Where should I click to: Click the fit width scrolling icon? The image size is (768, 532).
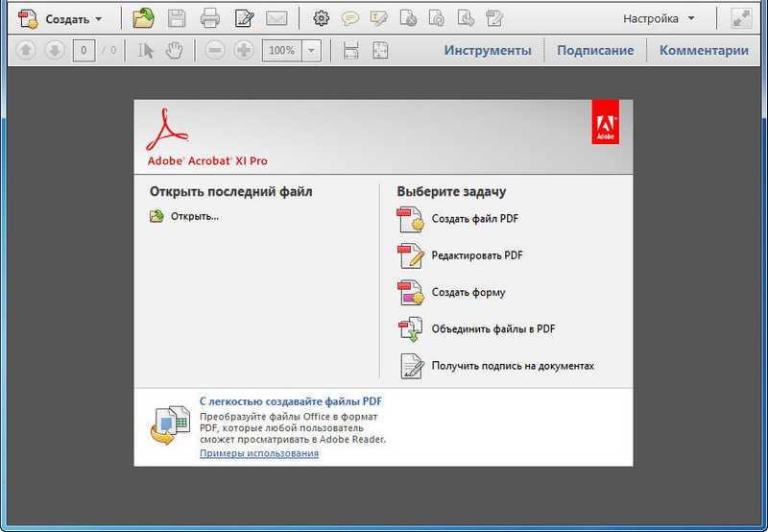pyautogui.click(x=350, y=50)
